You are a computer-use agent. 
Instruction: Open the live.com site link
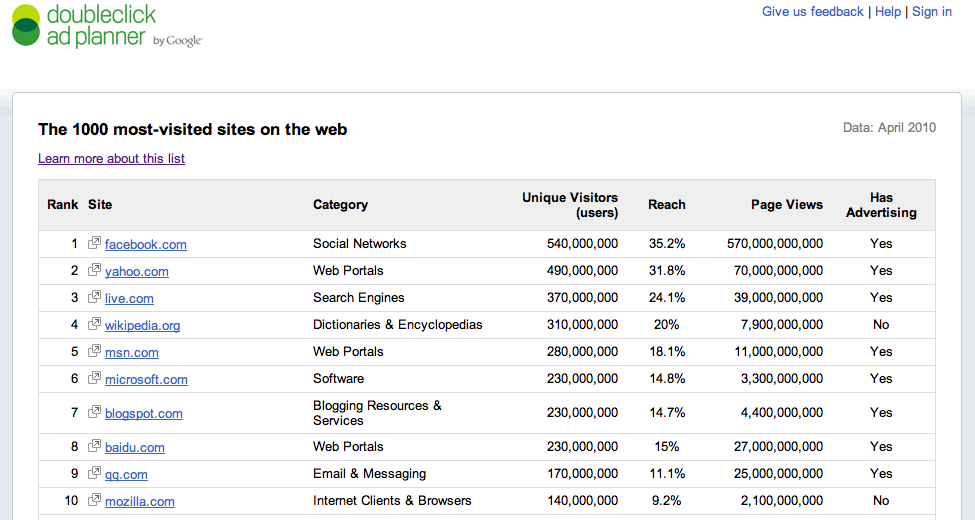pyautogui.click(x=129, y=299)
